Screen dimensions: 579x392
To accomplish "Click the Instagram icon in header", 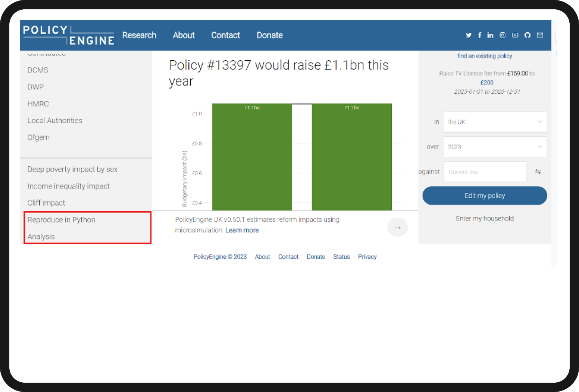I will click(503, 35).
